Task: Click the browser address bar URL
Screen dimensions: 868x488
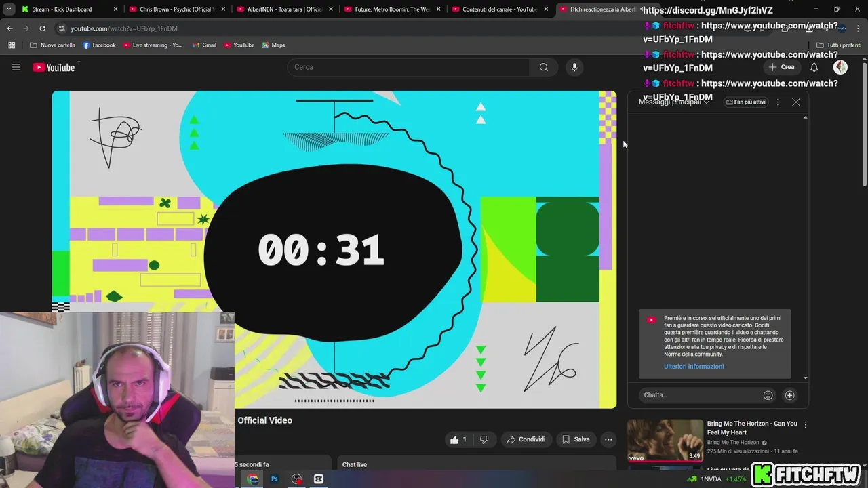Action: tap(124, 28)
